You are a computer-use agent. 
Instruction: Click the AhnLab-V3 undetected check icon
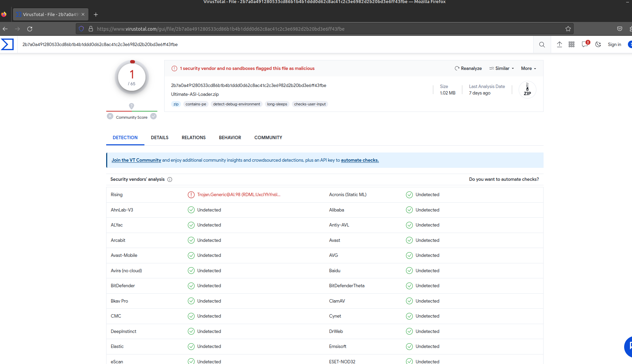191,210
